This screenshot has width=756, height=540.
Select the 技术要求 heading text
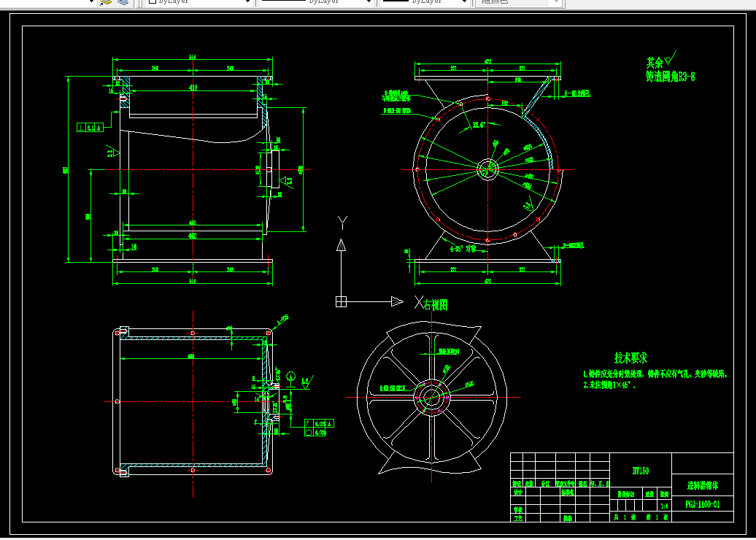click(630, 358)
